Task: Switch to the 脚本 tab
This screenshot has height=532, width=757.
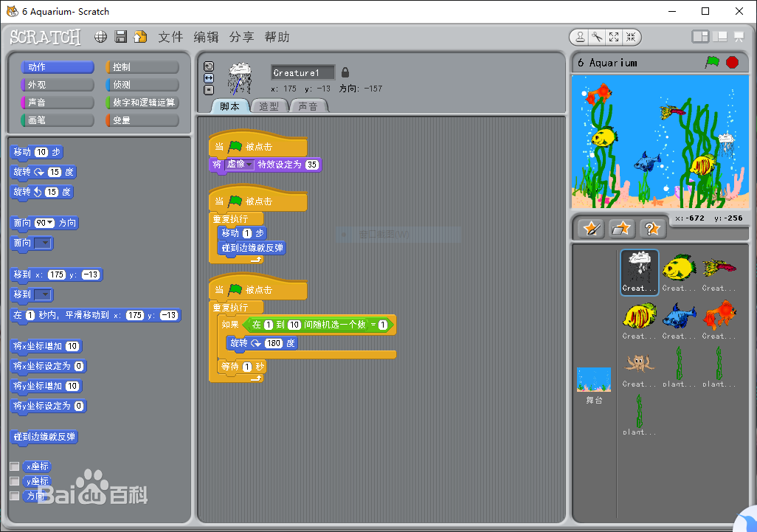Action: tap(230, 106)
